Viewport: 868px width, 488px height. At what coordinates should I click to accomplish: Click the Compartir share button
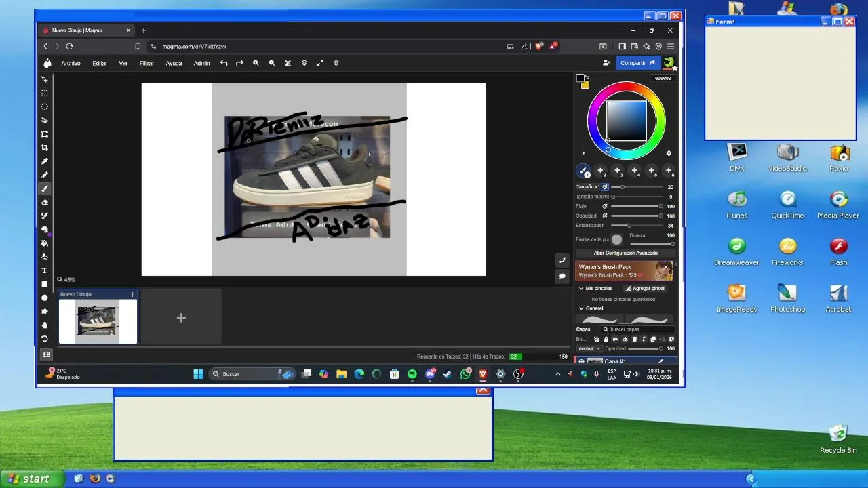click(637, 63)
